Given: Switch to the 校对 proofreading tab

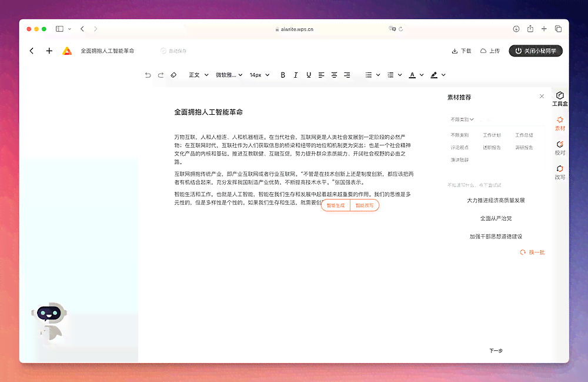Looking at the screenshot, I should click(x=560, y=148).
